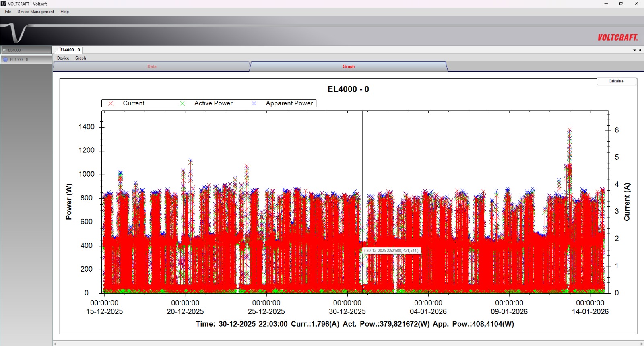The image size is (644, 346).
Task: Open the document tab list dropdown arrow
Action: [634, 50]
